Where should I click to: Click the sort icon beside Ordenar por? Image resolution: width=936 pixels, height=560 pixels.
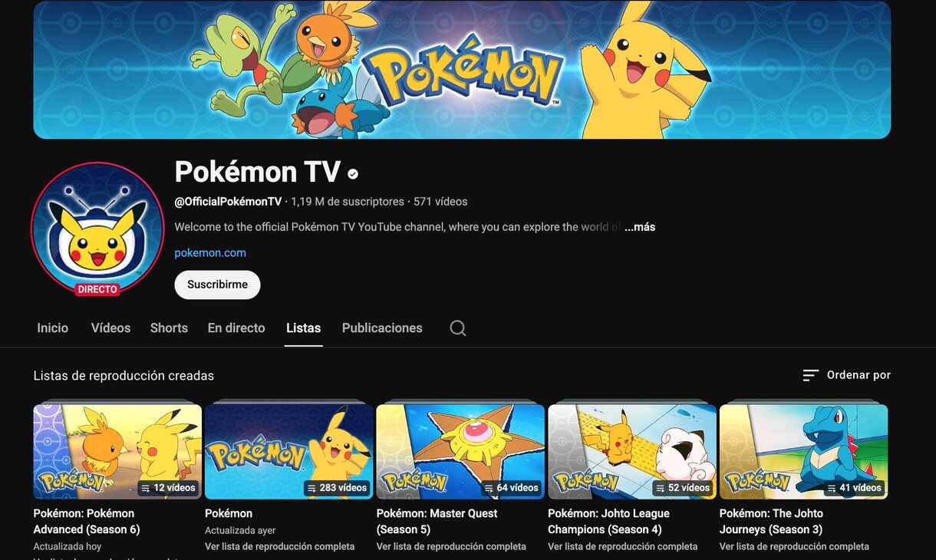(810, 375)
